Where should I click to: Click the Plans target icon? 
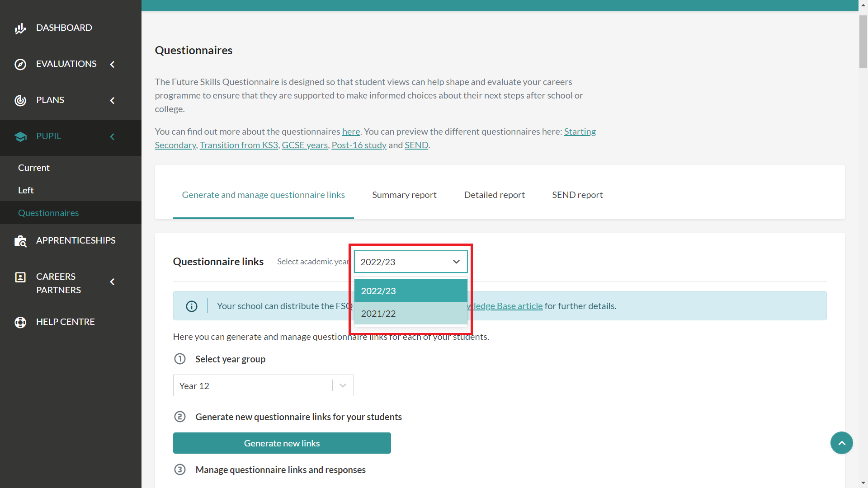click(20, 100)
